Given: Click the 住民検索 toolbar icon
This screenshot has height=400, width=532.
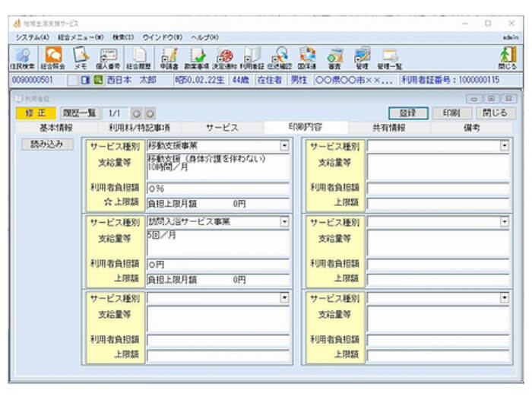Looking at the screenshot, I should click(22, 59).
